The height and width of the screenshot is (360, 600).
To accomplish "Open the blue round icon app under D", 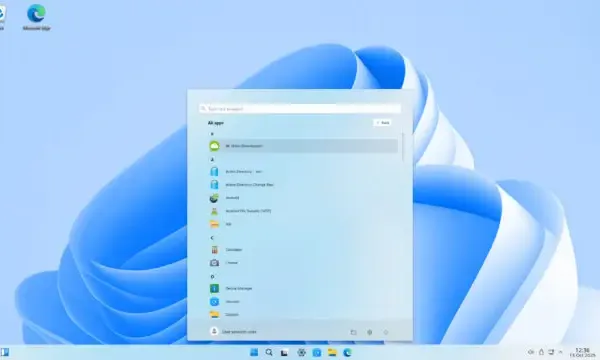I will tap(302, 301).
